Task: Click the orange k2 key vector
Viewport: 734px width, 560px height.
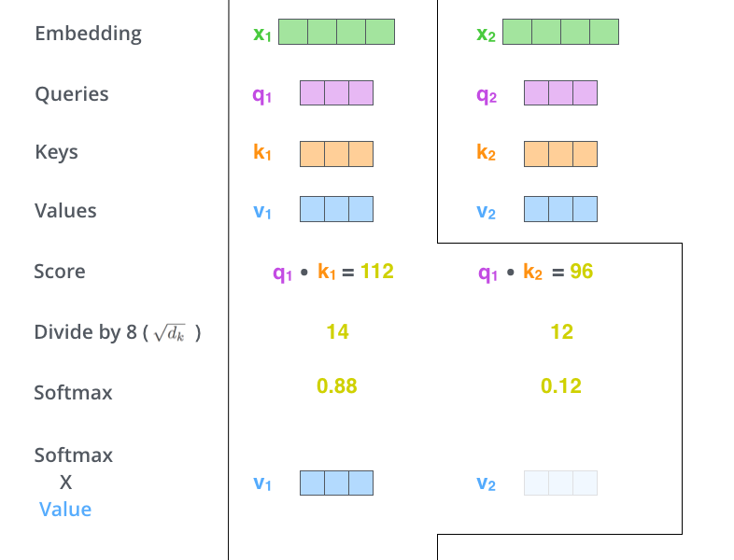Action: point(560,154)
